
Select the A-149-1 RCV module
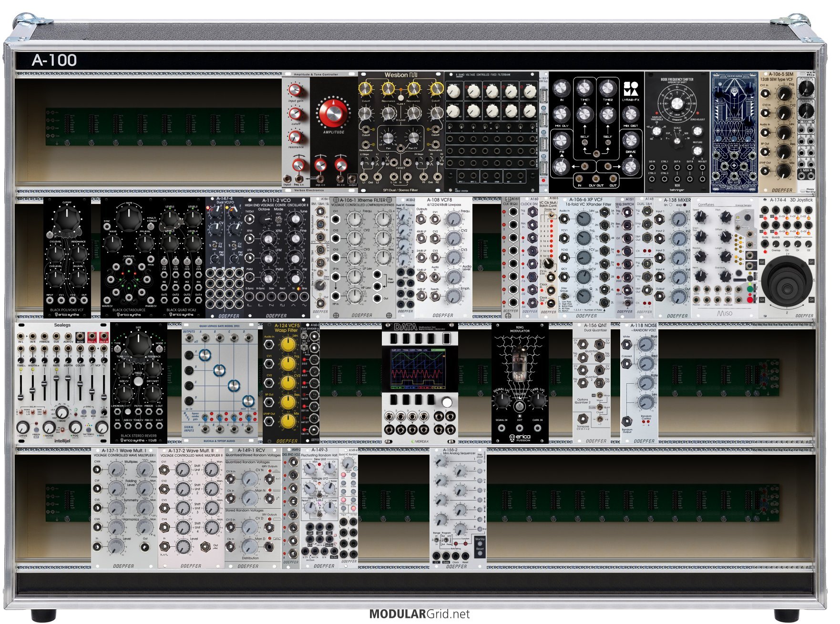[253, 509]
